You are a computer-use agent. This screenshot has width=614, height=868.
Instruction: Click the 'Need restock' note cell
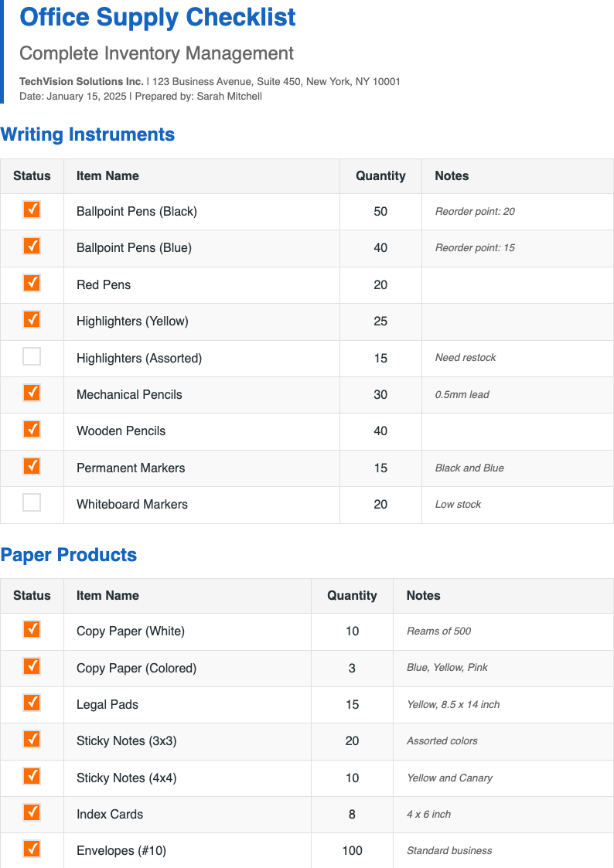point(466,358)
